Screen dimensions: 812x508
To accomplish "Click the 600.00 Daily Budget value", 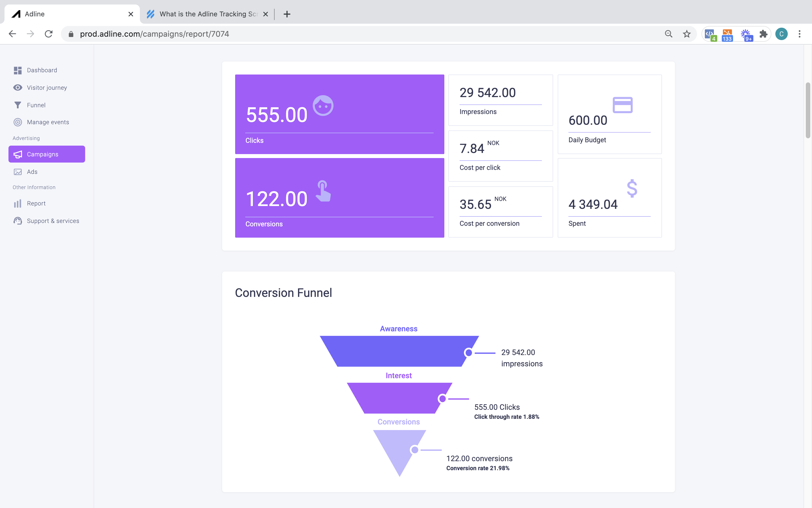I will pos(588,120).
